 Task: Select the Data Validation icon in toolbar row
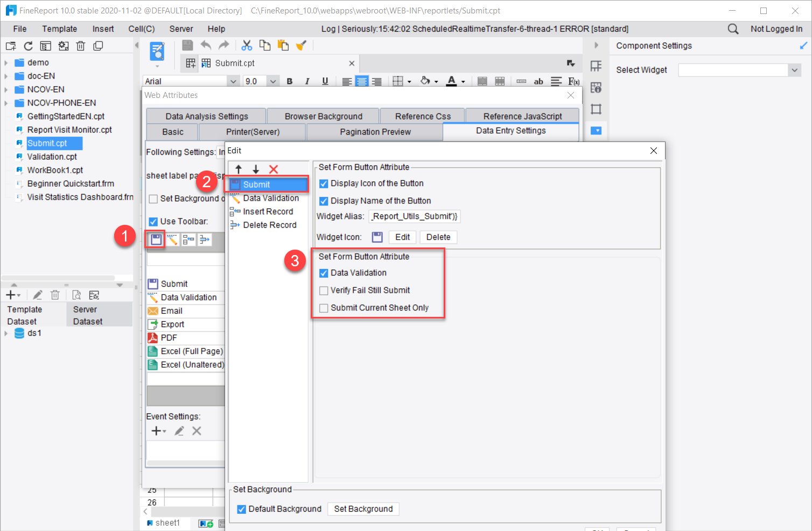pos(172,239)
